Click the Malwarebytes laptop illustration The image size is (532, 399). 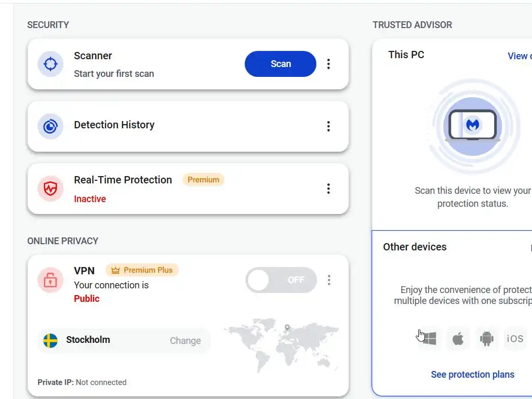point(472,125)
